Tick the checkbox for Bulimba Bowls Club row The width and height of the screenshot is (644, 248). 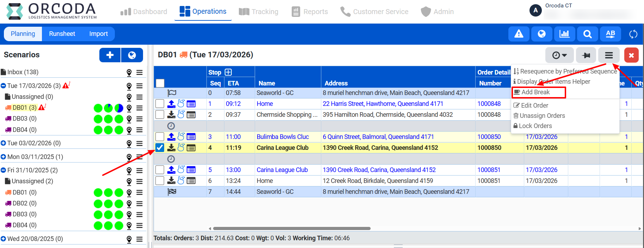pyautogui.click(x=160, y=137)
